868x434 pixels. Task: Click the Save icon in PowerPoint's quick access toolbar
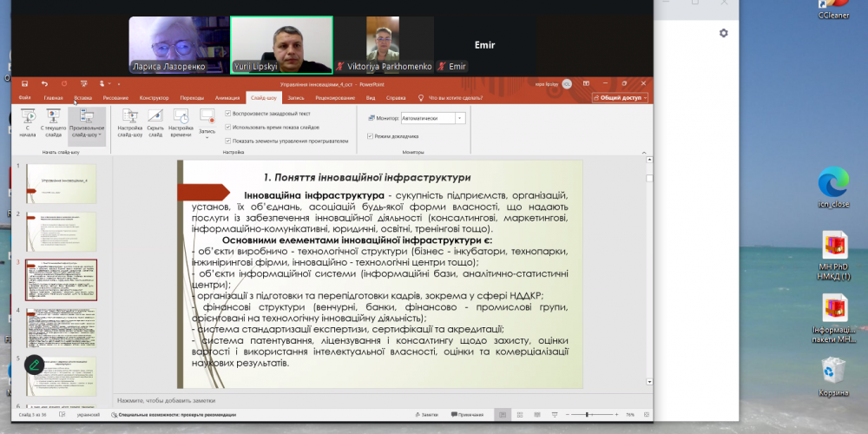pos(25,83)
